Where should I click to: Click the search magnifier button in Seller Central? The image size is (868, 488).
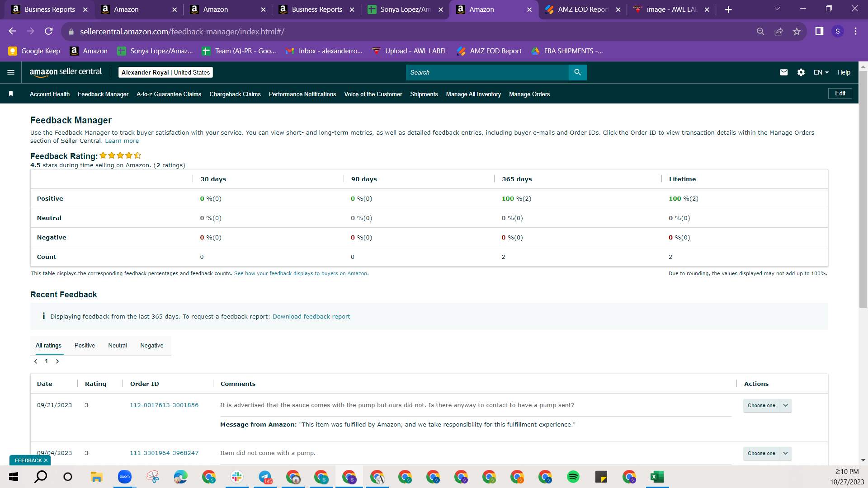tap(577, 72)
